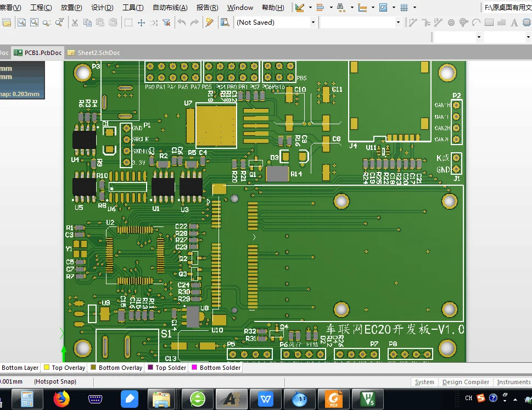Select the Move selection cross tool
This screenshot has height=410, width=532.
141,23
